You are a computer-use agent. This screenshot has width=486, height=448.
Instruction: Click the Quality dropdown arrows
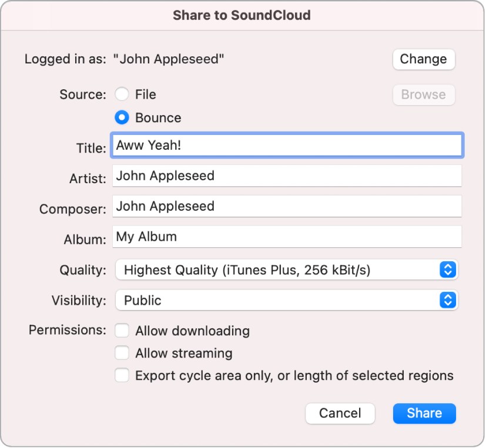tap(448, 270)
